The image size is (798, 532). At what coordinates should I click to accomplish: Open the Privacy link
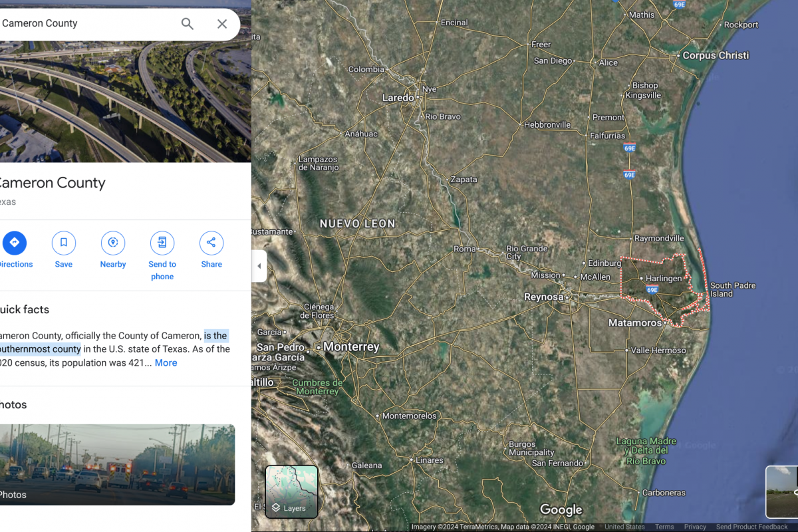[x=695, y=527]
